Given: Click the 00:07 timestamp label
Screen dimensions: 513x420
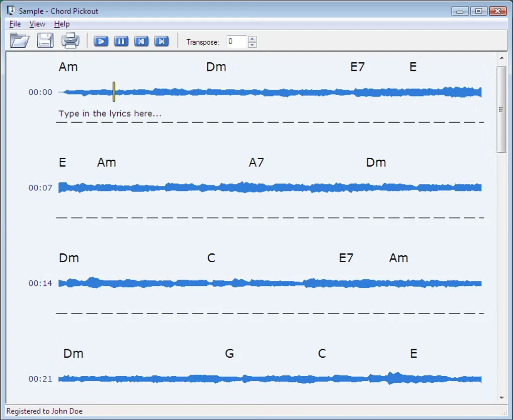Looking at the screenshot, I should click(40, 187).
